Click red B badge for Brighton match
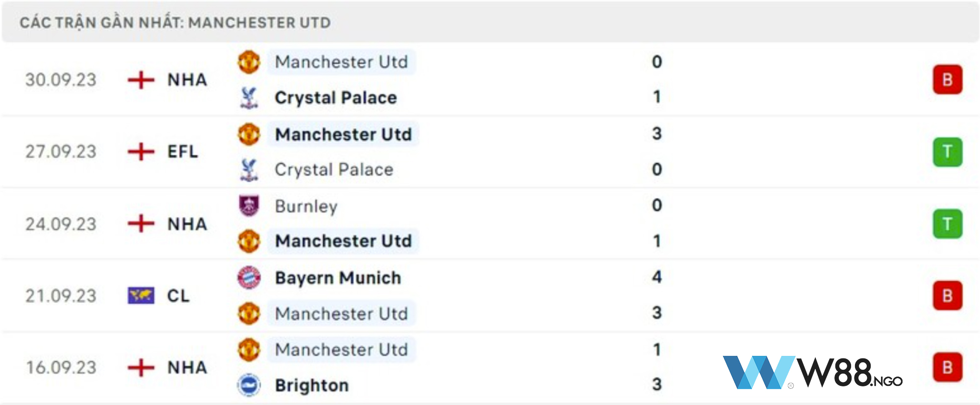This screenshot has width=980, height=405. click(x=947, y=367)
